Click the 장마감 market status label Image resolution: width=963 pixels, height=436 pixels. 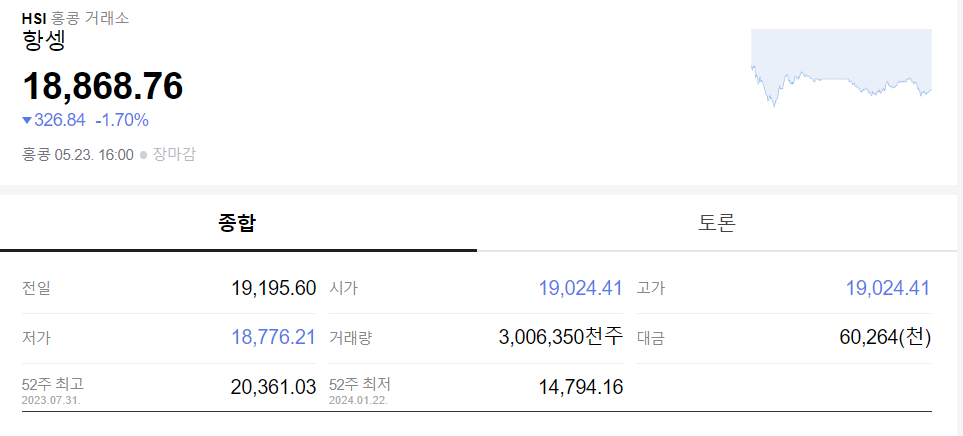pos(174,154)
